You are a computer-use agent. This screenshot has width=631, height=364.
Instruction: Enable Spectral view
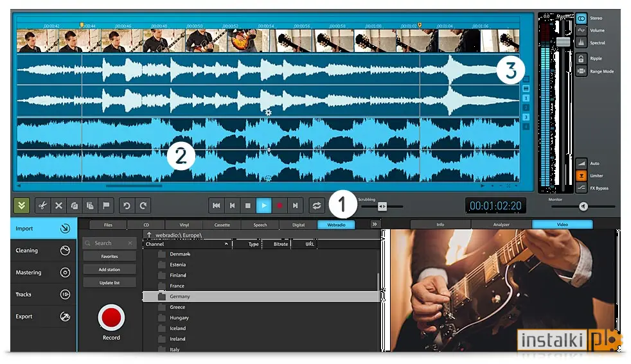click(x=581, y=42)
